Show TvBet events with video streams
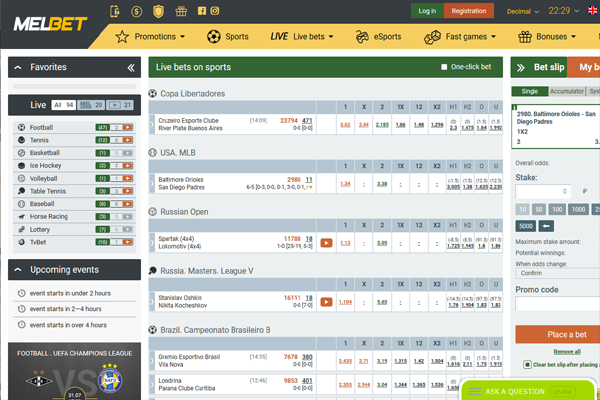Image resolution: width=600 pixels, height=400 pixels. tap(127, 242)
